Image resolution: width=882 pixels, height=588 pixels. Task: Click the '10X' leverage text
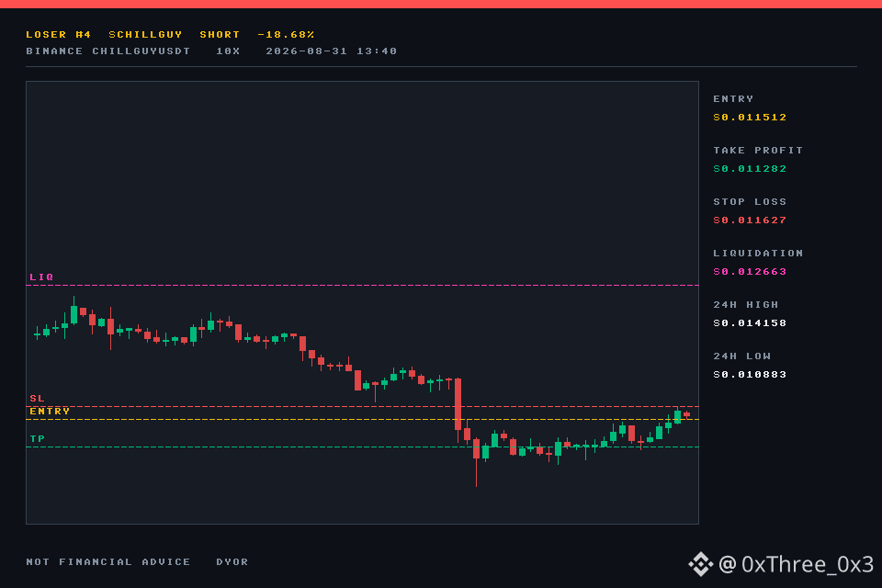tap(228, 51)
